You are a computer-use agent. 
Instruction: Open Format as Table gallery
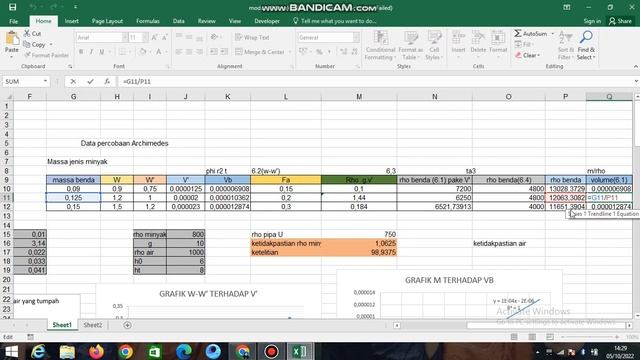(411, 46)
